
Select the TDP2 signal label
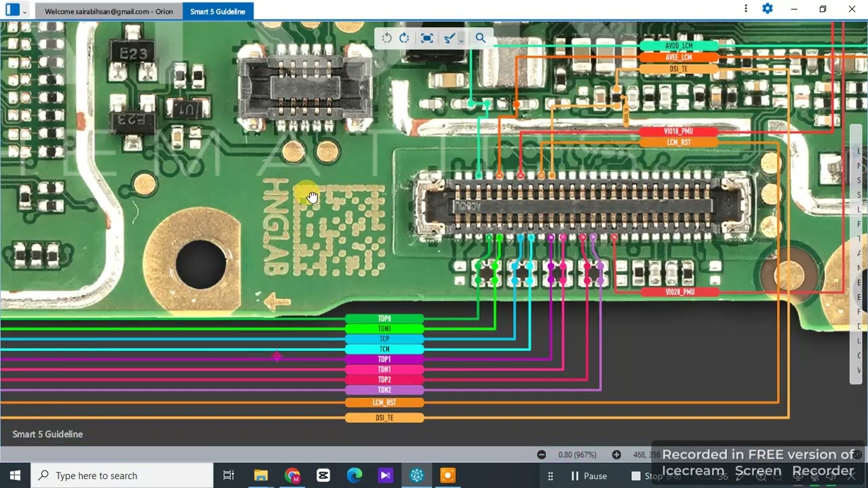coord(384,380)
